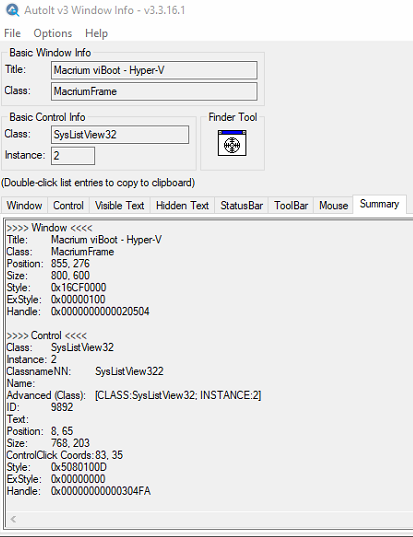Select the empty Text: line in summary

tap(18, 420)
